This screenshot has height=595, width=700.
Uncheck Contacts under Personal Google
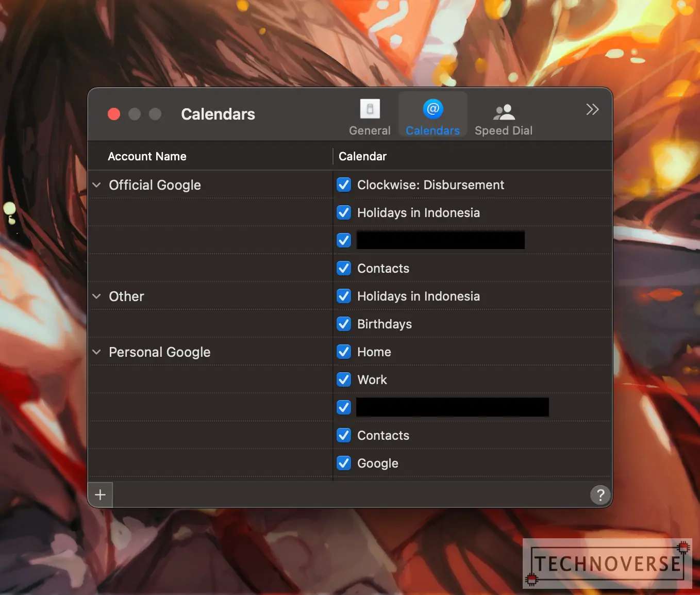[344, 435]
